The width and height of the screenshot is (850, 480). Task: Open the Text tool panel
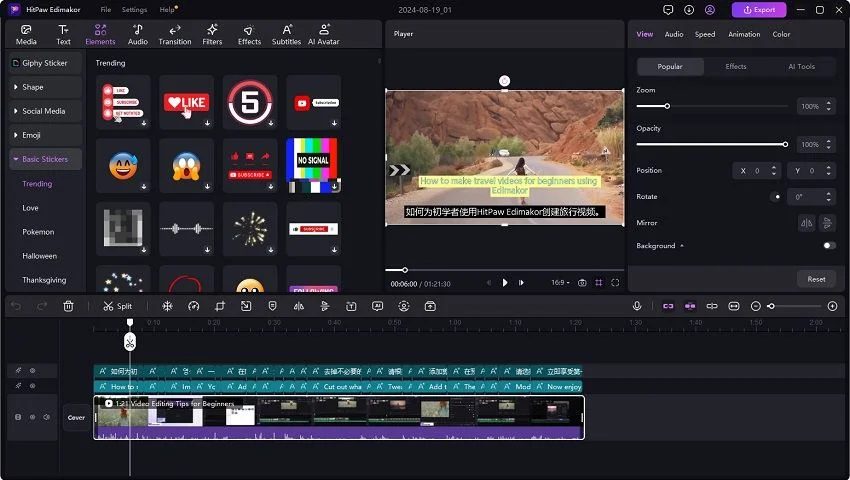click(x=63, y=35)
